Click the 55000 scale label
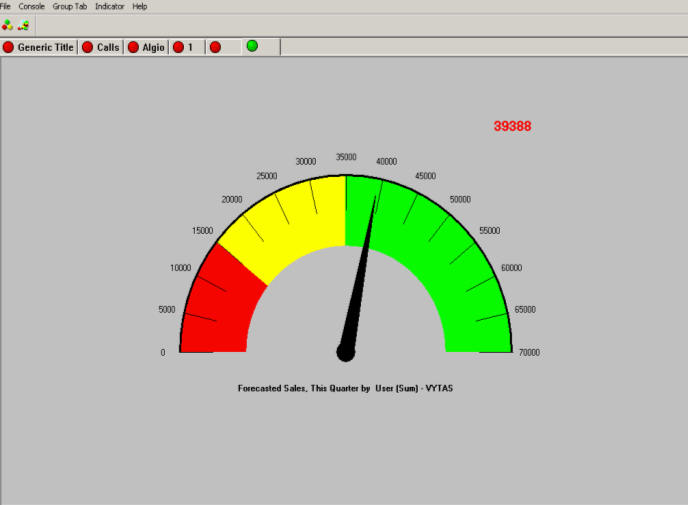The width and height of the screenshot is (688, 505). 490,231
